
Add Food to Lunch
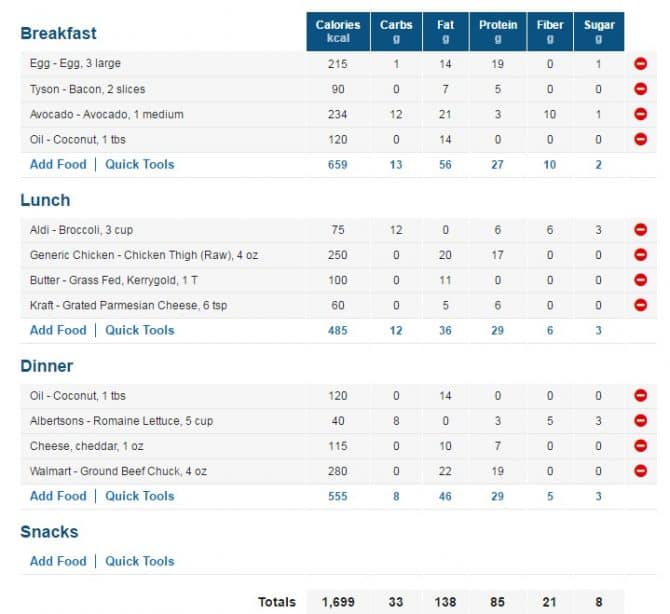[x=58, y=330]
